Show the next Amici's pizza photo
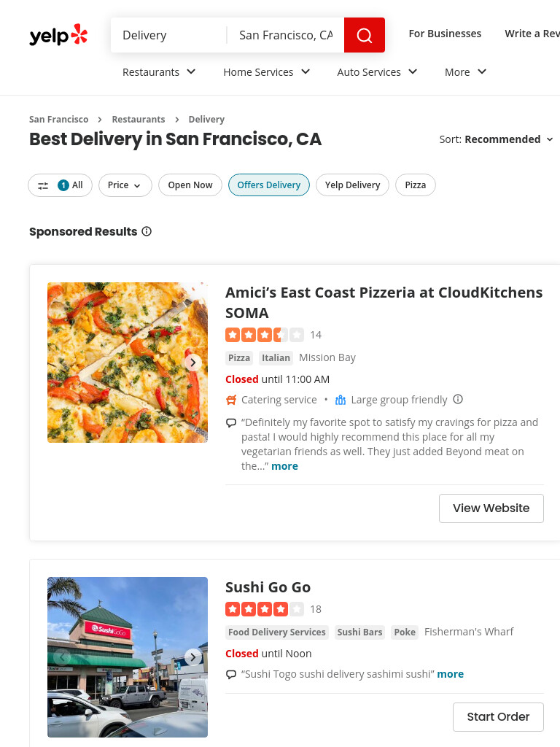This screenshot has height=747, width=560. click(x=192, y=363)
